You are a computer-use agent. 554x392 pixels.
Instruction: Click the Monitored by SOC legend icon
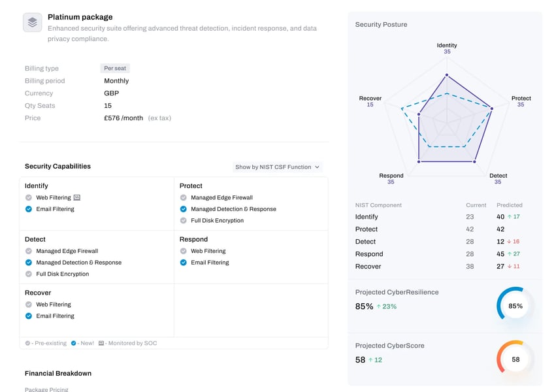[101, 343]
